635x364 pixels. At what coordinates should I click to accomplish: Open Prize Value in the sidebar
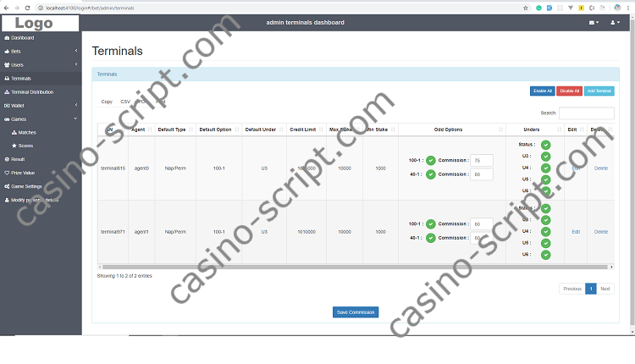coord(23,173)
